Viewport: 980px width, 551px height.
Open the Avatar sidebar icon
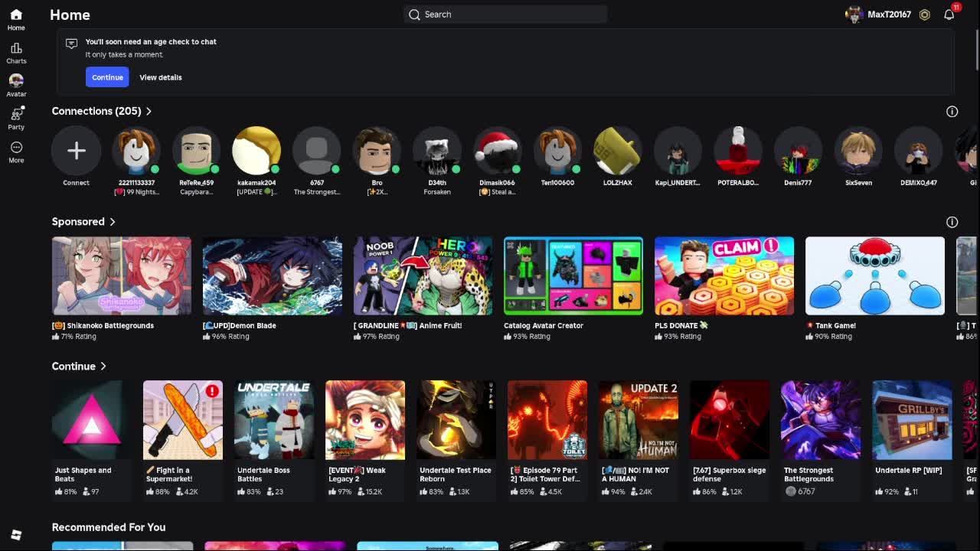coord(16,80)
